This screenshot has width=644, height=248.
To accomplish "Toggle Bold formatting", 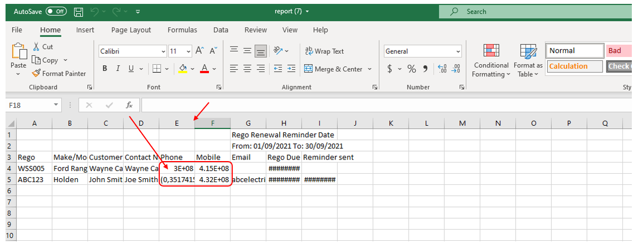I will coord(104,69).
